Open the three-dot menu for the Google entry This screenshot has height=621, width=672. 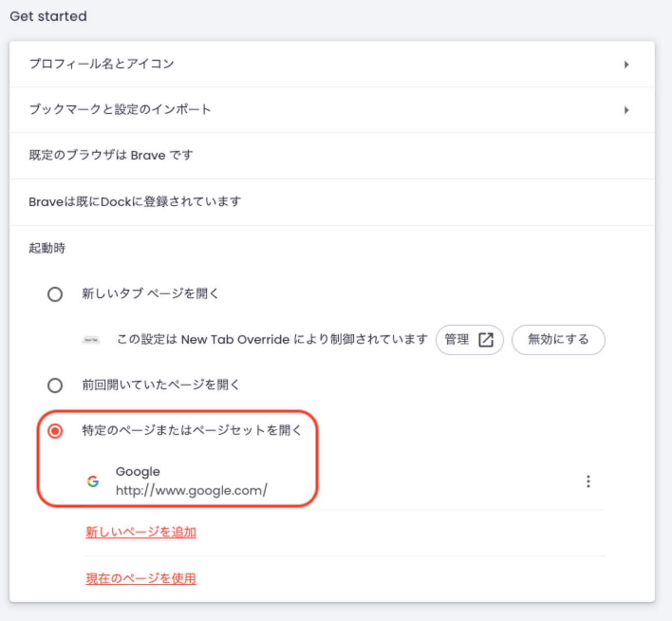[x=588, y=481]
